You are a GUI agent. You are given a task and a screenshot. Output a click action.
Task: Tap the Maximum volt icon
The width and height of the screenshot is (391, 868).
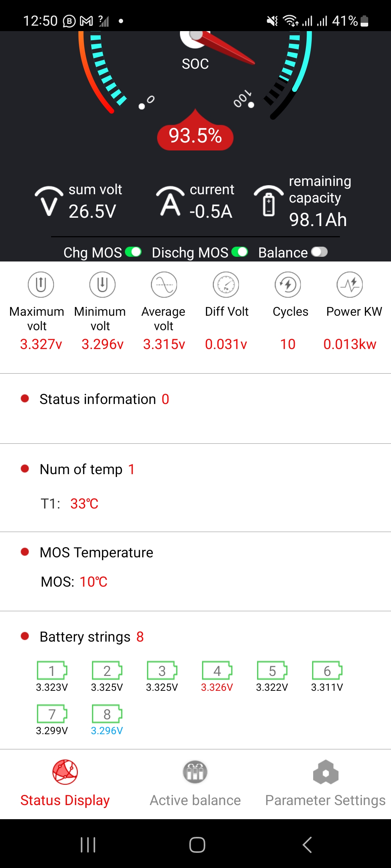[41, 285]
